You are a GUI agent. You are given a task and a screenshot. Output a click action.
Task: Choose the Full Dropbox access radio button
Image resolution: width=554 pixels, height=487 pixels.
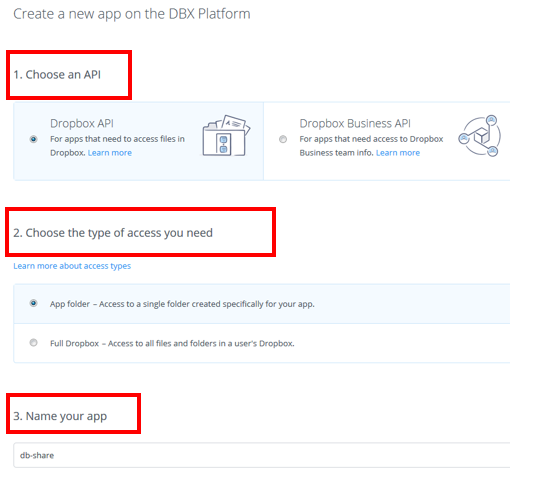click(33, 343)
